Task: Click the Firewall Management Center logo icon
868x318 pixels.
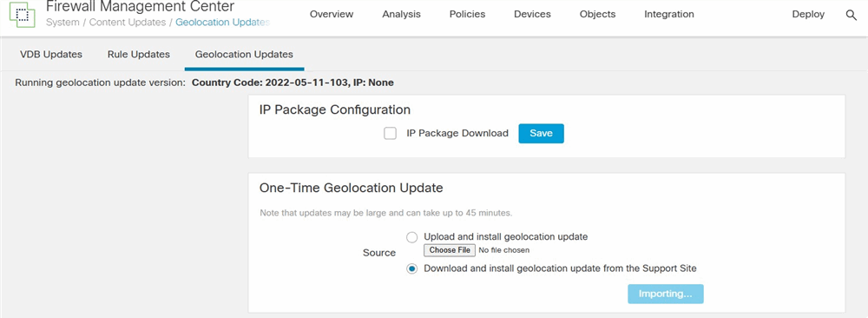Action: (23, 15)
